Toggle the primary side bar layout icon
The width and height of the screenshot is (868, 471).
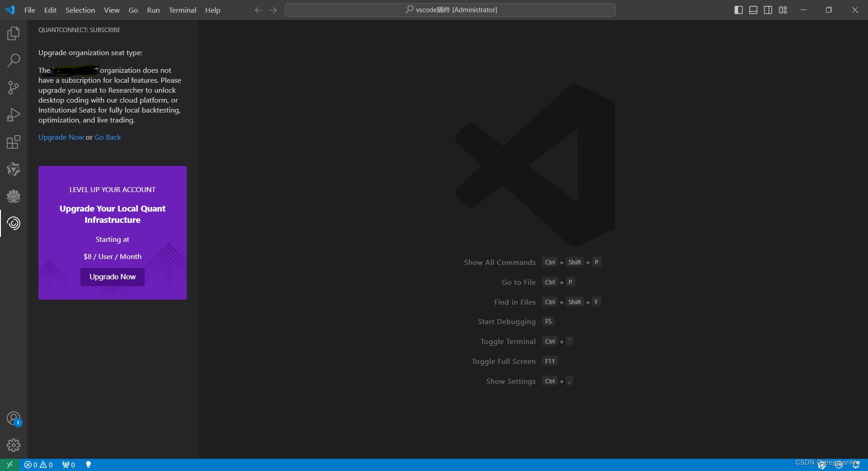[739, 10]
